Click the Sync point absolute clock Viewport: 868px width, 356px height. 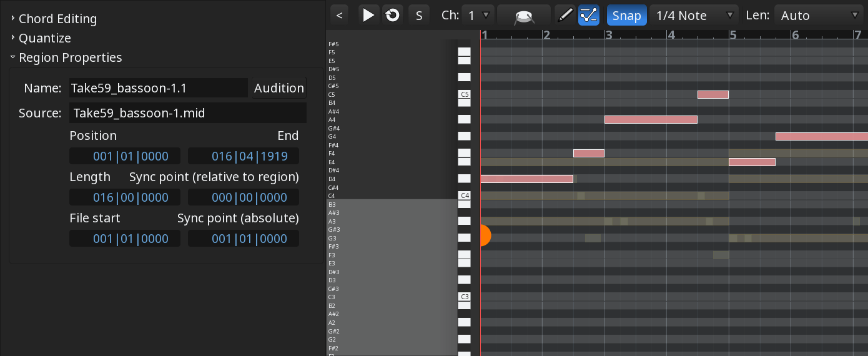(x=244, y=239)
